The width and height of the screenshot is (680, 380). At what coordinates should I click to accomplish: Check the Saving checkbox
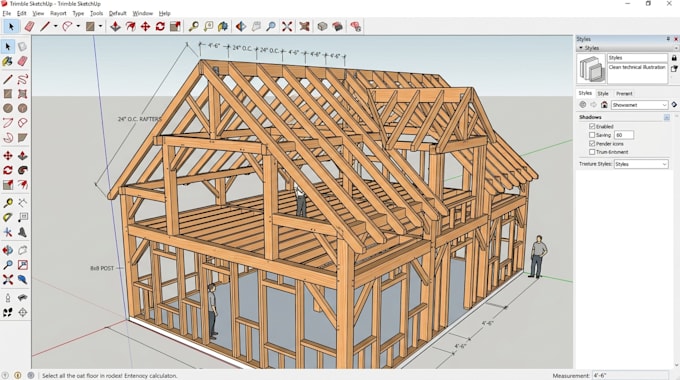(x=592, y=135)
